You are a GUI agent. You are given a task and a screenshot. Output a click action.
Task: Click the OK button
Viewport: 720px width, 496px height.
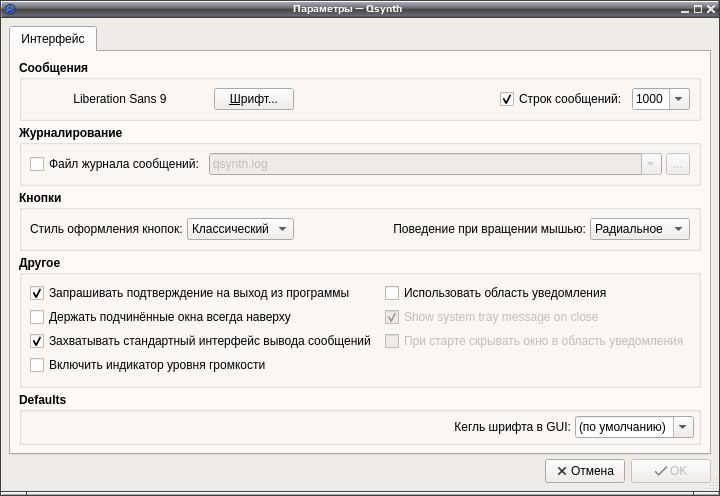671,471
